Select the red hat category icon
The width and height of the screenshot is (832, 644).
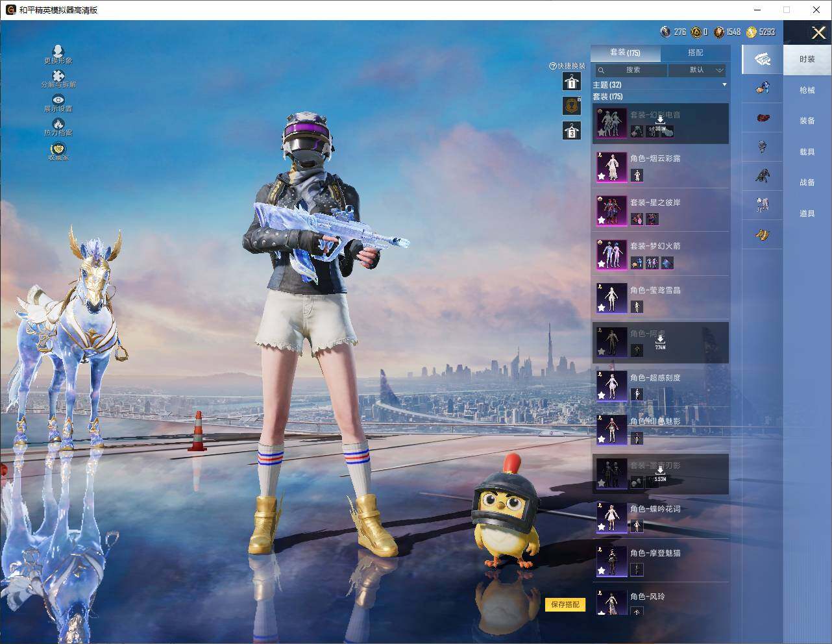pyautogui.click(x=763, y=118)
